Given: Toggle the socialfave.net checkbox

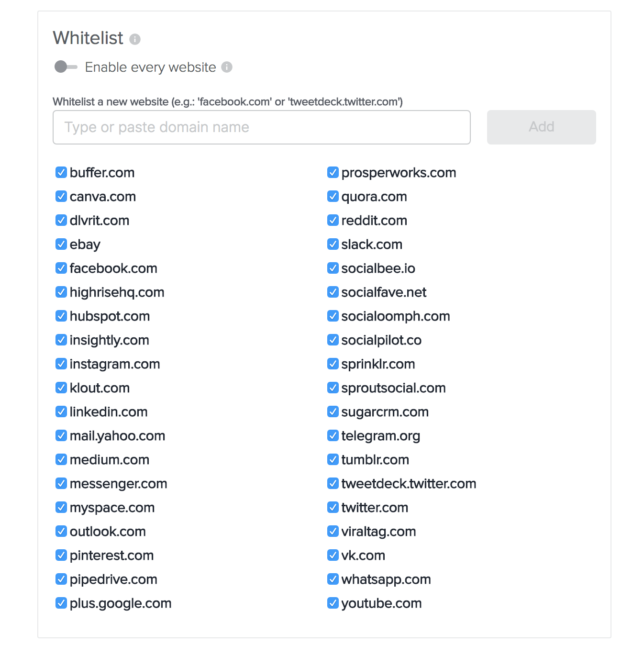Looking at the screenshot, I should pyautogui.click(x=333, y=292).
